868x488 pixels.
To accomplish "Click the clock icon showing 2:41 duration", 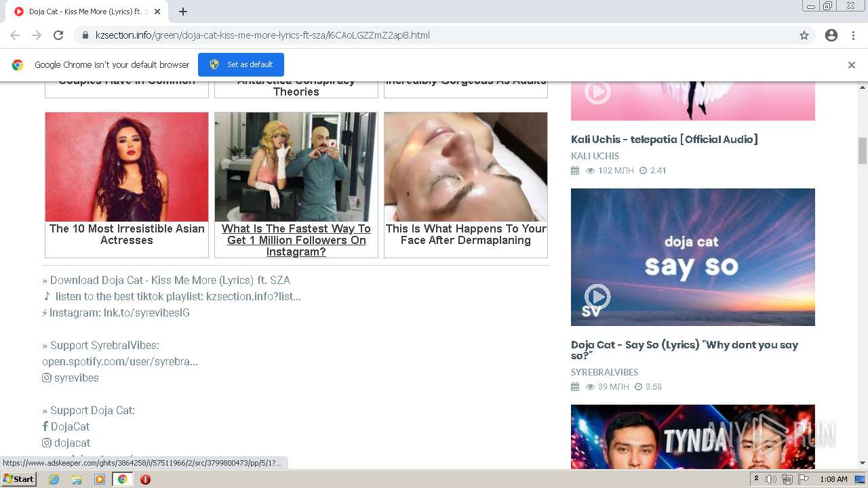I will (643, 171).
